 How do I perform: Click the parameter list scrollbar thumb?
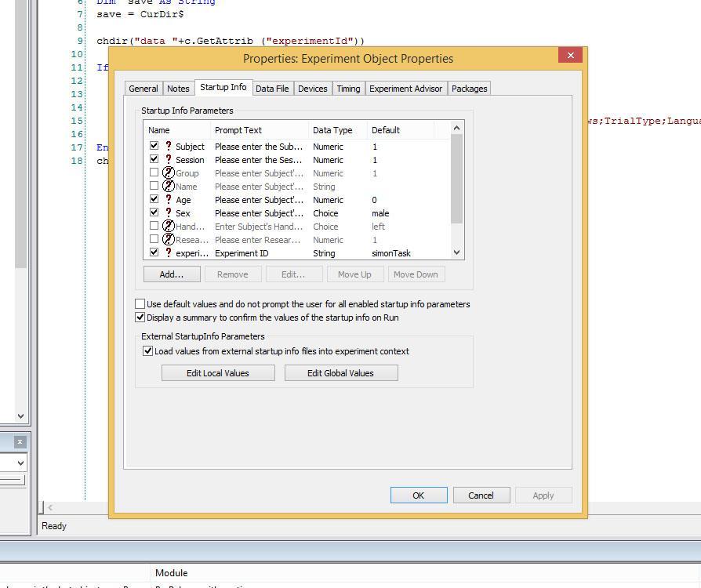tap(456, 179)
